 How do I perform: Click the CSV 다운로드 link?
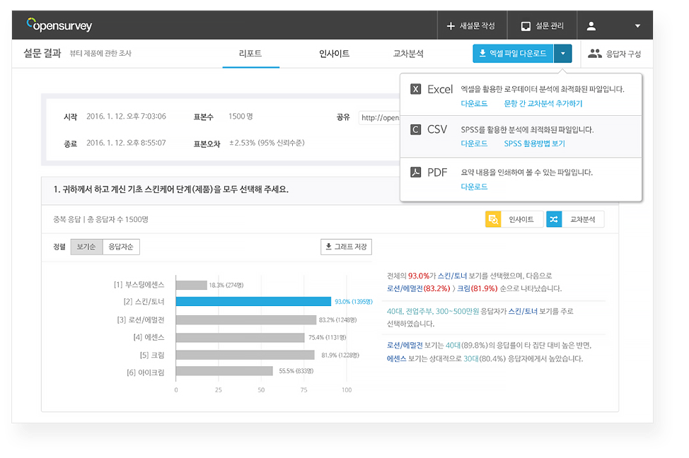[474, 143]
